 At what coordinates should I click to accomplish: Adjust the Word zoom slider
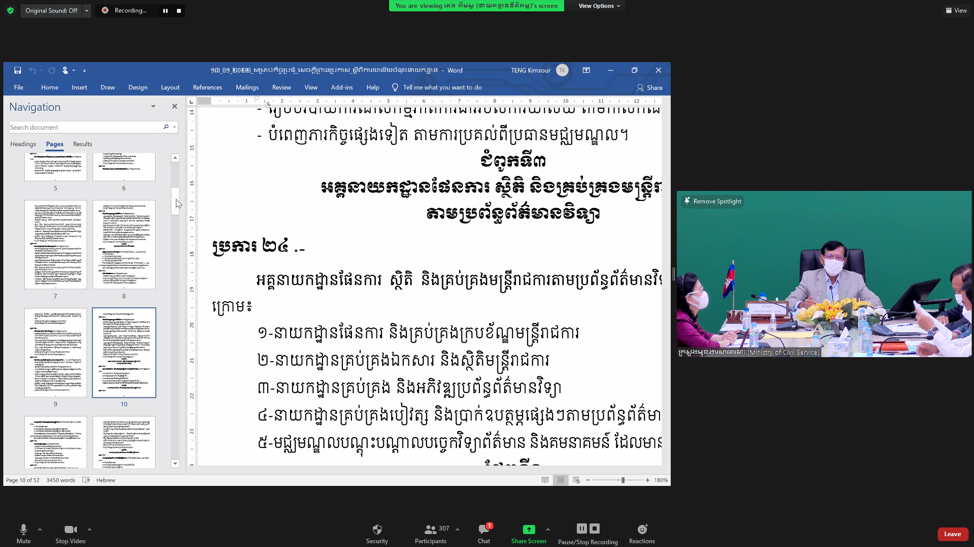[x=622, y=480]
